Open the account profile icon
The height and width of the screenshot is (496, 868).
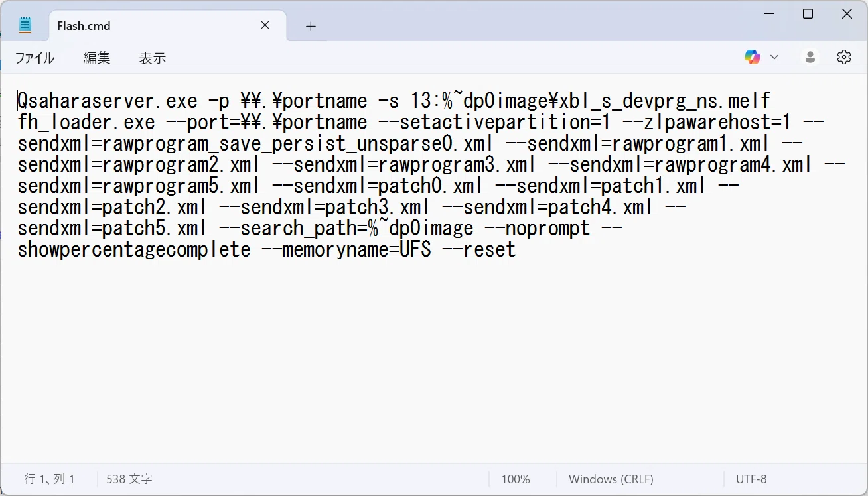pos(810,57)
